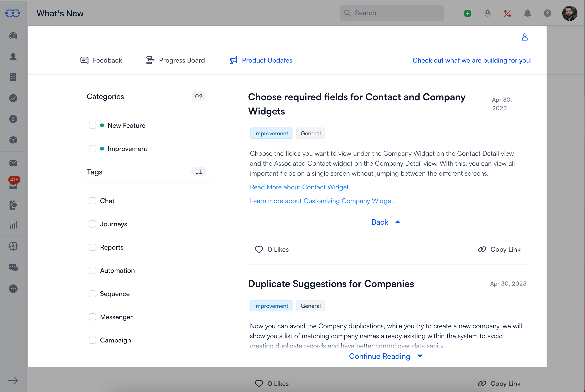The height and width of the screenshot is (392, 585).
Task: Click the Categories count badge 02
Action: tap(199, 96)
